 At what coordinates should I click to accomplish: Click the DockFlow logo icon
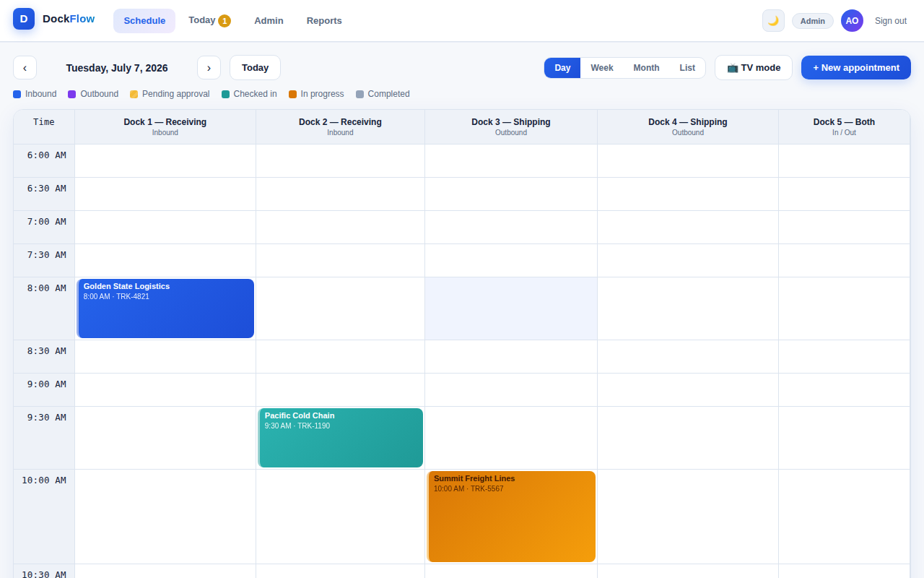[24, 19]
